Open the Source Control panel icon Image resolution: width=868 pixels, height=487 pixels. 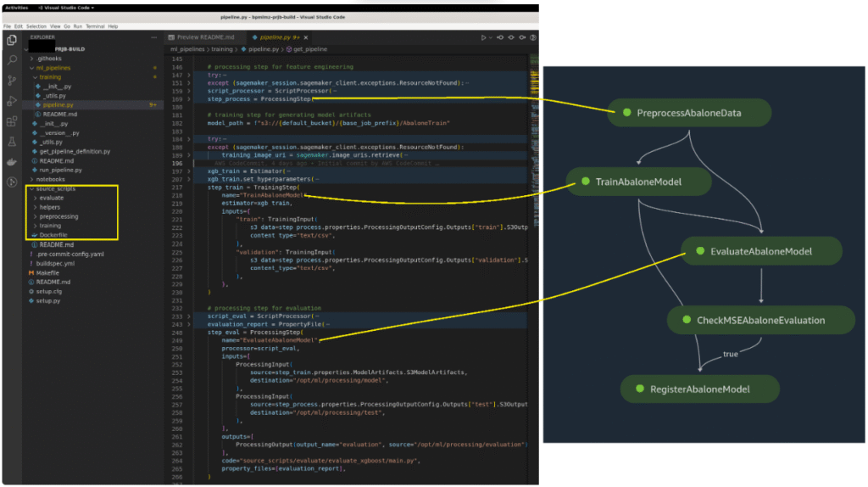12,81
